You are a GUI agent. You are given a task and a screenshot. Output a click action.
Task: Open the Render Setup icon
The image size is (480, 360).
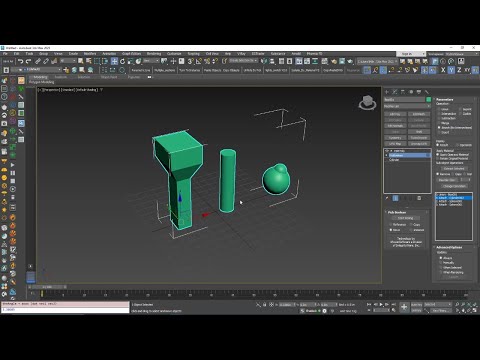point(334,61)
